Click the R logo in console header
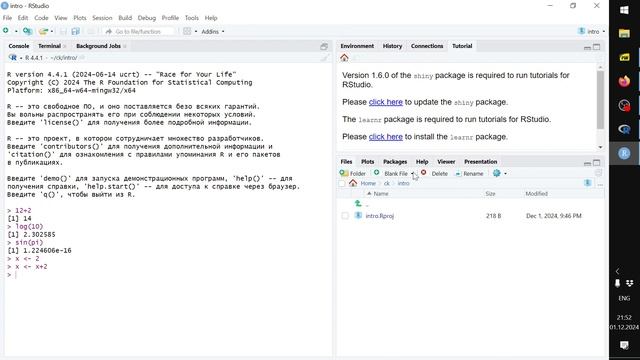This screenshot has height=360, width=640. click(13, 58)
